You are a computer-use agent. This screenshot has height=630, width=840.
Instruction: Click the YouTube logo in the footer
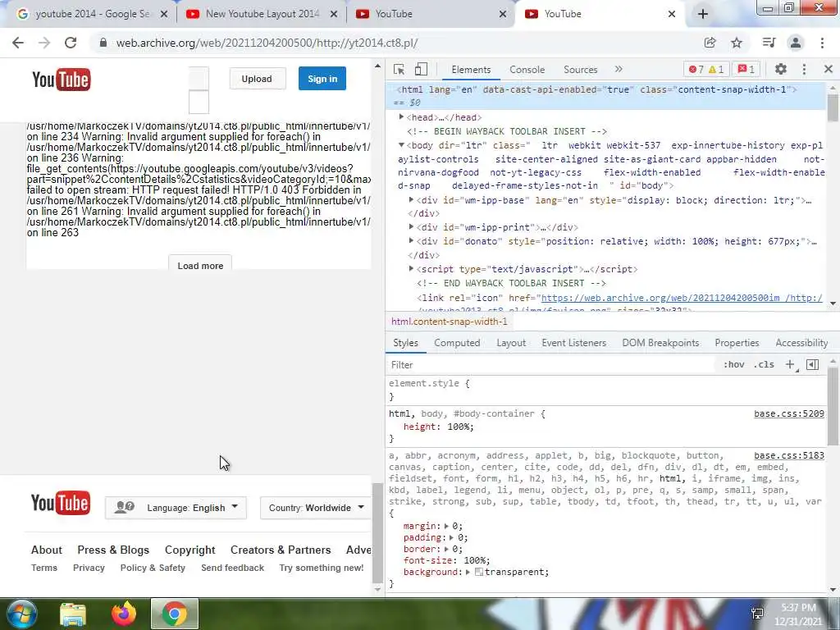pos(61,503)
